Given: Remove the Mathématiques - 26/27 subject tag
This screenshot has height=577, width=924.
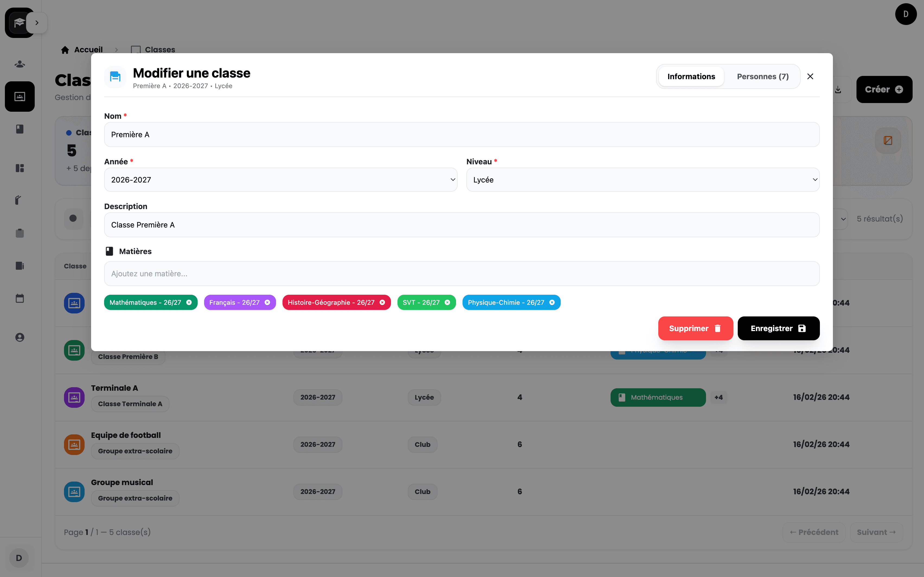Looking at the screenshot, I should tap(189, 302).
